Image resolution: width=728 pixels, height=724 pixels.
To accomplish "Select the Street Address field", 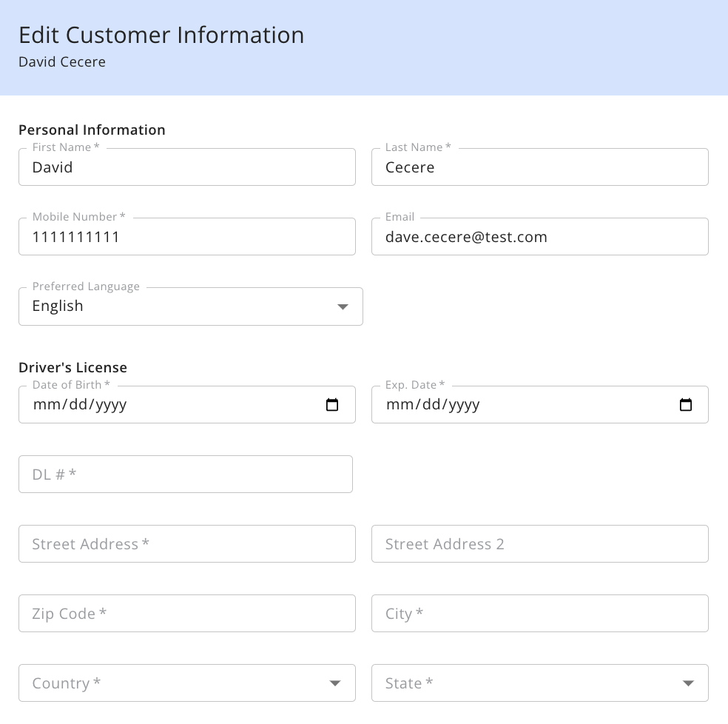I will pyautogui.click(x=187, y=543).
